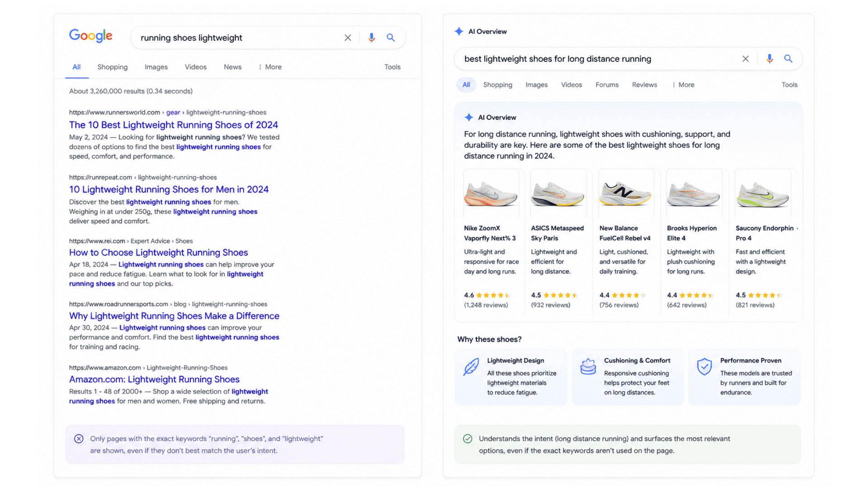Image resolution: width=868 pixels, height=488 pixels.
Task: Start voice search in left search bar
Action: [x=372, y=38]
